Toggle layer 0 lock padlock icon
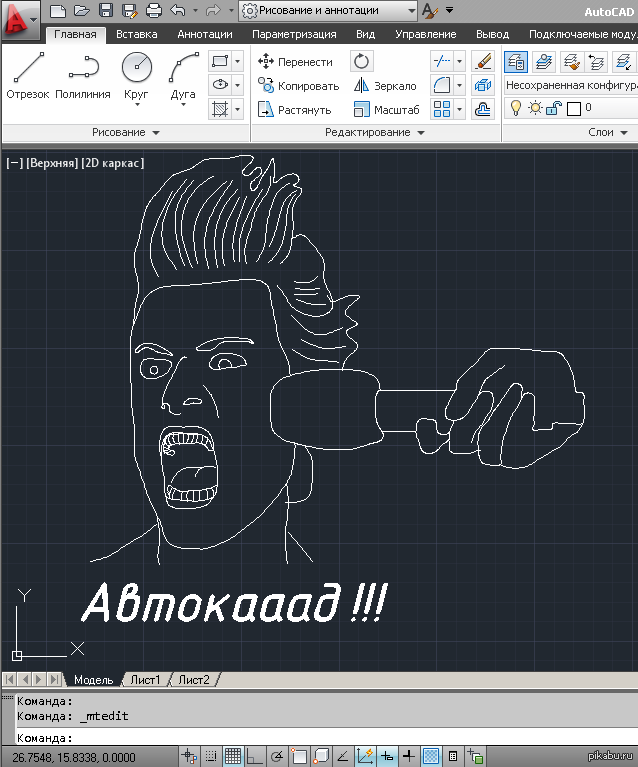638x767 pixels. pos(553,108)
